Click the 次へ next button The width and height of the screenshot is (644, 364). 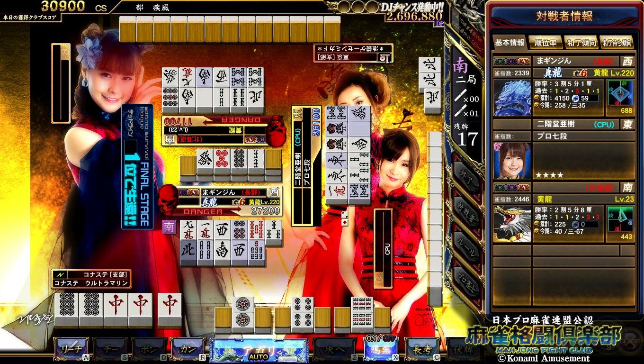pyautogui.click(x=334, y=349)
